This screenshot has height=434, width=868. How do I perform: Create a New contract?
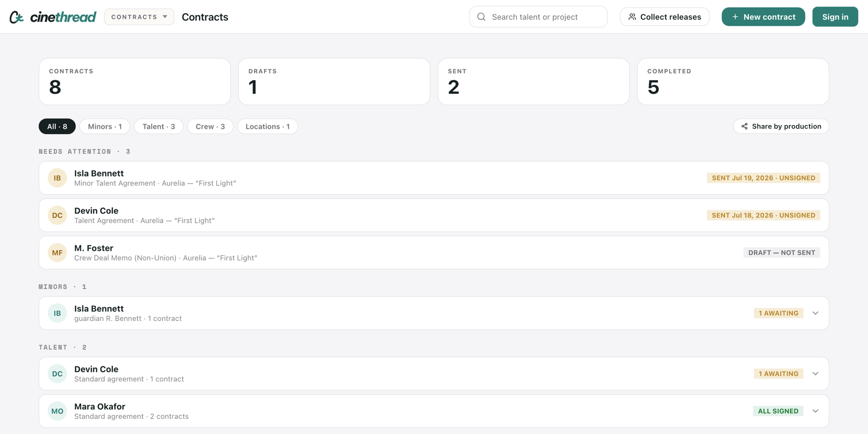point(763,17)
